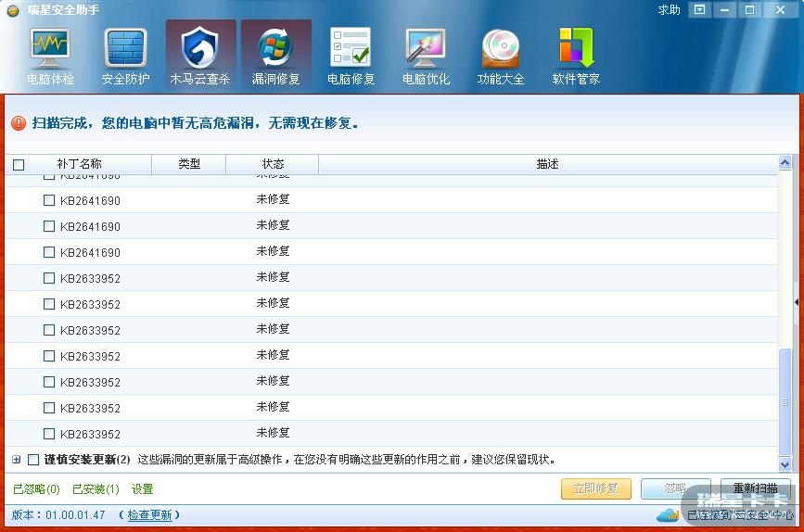Sort by the 状态 column header
Viewport: 804px width, 532px height.
coord(273,164)
